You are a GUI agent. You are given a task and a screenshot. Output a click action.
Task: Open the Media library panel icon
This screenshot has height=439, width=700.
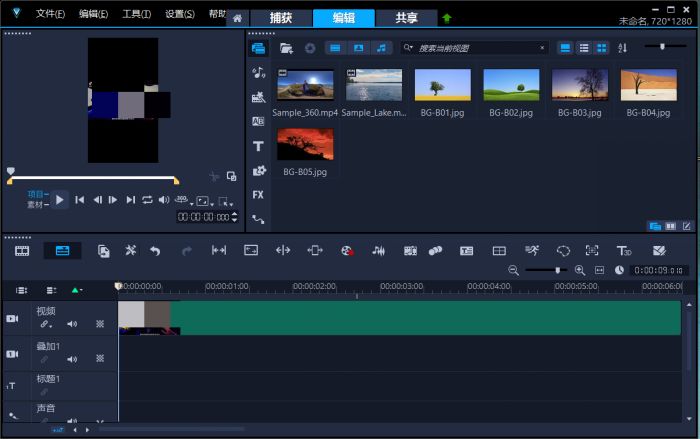click(x=258, y=48)
